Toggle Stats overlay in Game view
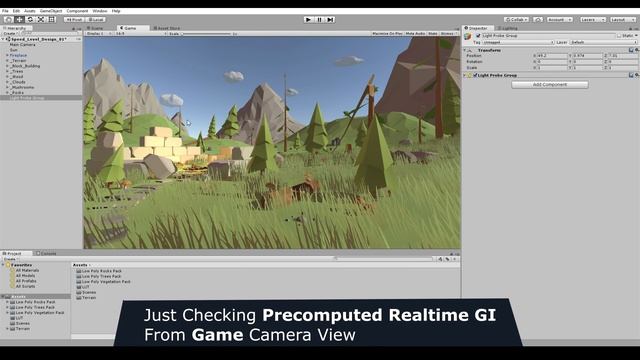Image resolution: width=640 pixels, height=360 pixels. [433, 33]
